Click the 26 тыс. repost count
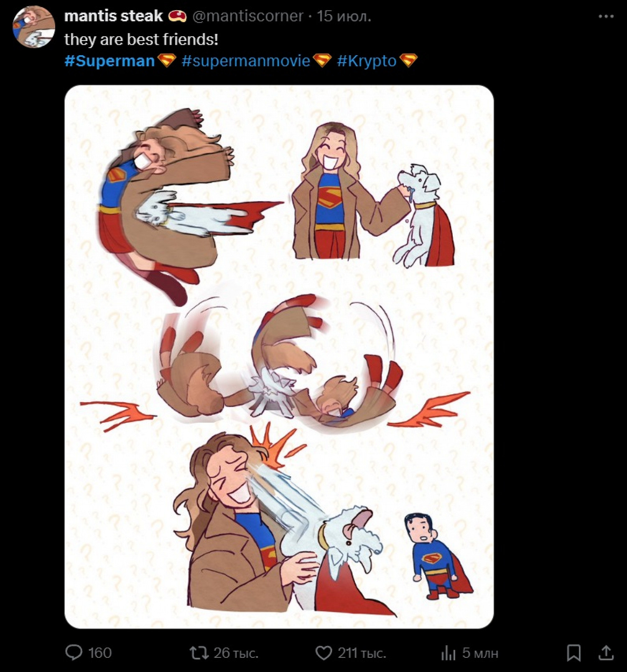This screenshot has width=627, height=672. tap(236, 653)
